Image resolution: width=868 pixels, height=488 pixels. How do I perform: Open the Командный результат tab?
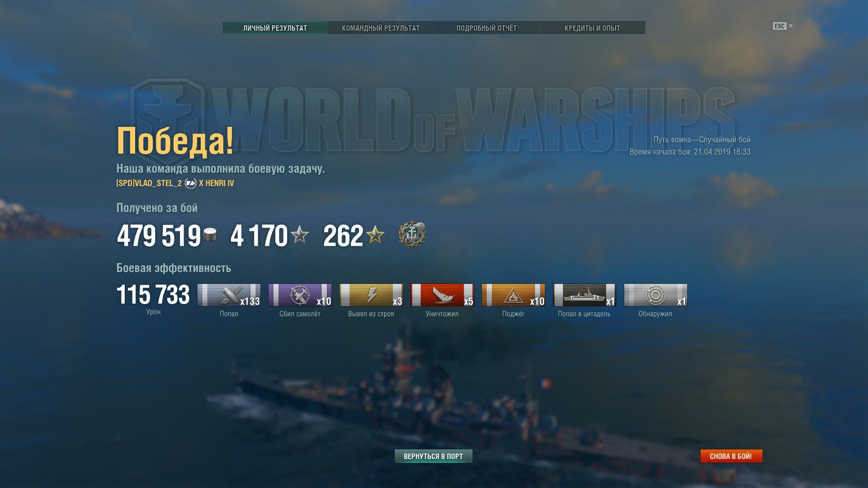tap(381, 28)
